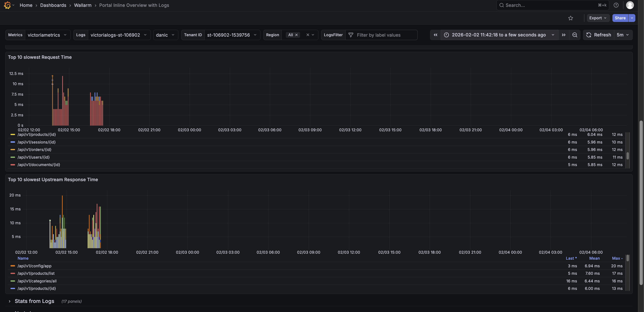Open the help question mark icon
Image resolution: width=644 pixels, height=312 pixels.
[x=616, y=5]
